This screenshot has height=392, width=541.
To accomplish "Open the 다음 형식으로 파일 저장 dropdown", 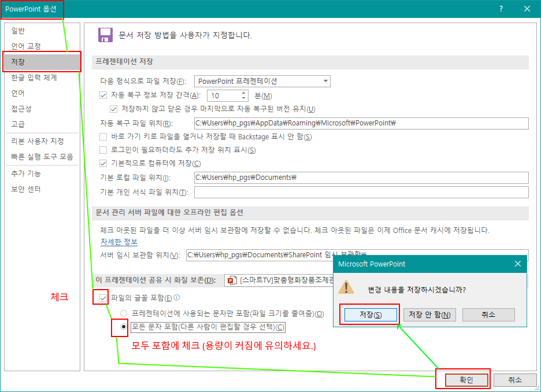I will [x=262, y=81].
